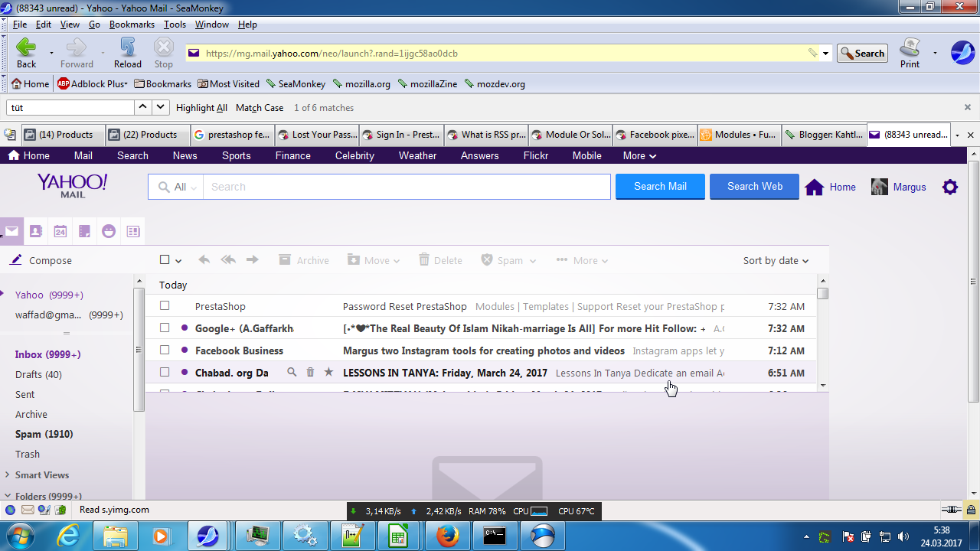Open the Drafts (40) folder
This screenshot has height=551, width=980.
pos(38,374)
